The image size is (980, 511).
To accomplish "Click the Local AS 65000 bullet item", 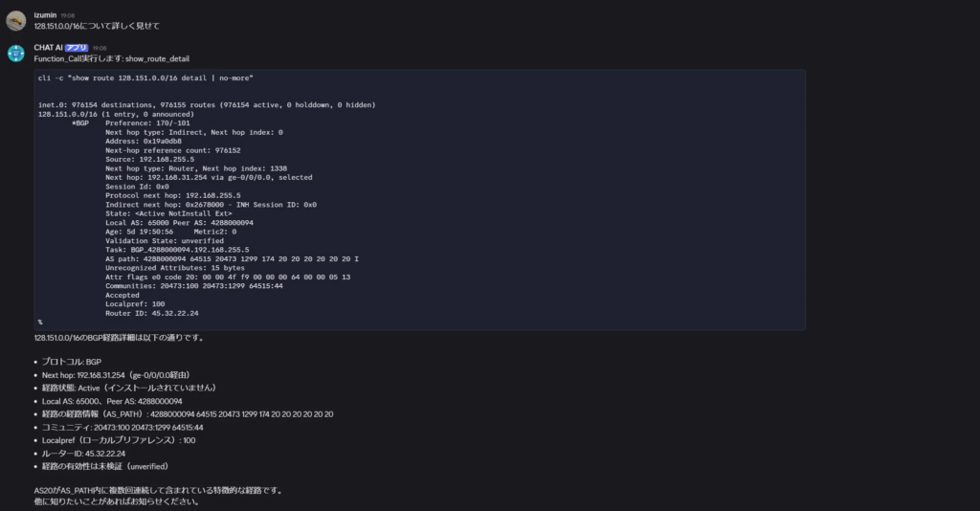I will click(112, 401).
